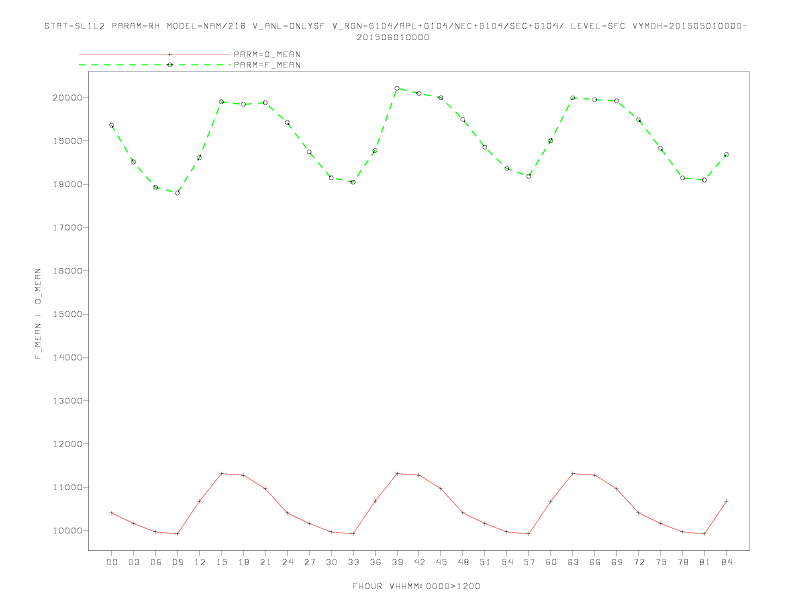
Task: Click the y-axis label 13000
Action: tap(67, 401)
